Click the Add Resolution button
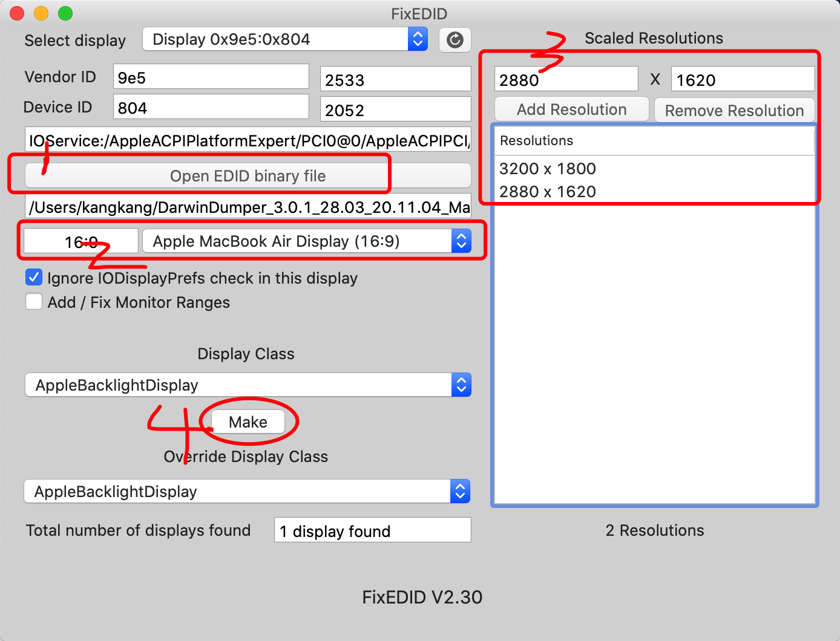The width and height of the screenshot is (840, 641). 571,109
